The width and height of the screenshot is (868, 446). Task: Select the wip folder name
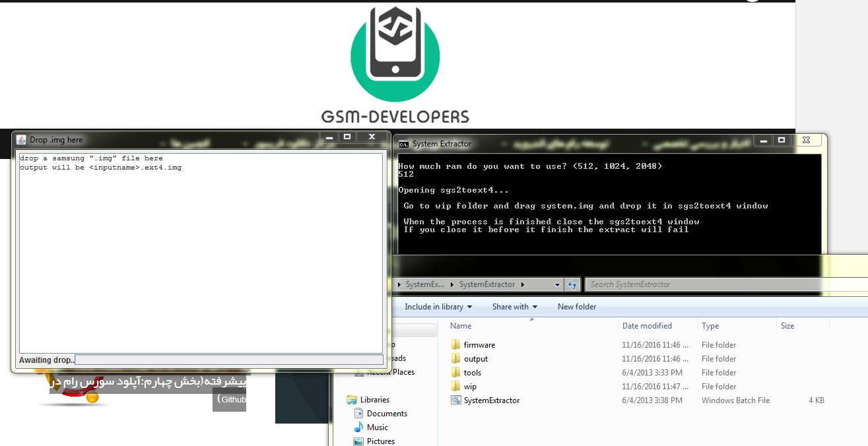click(x=470, y=387)
